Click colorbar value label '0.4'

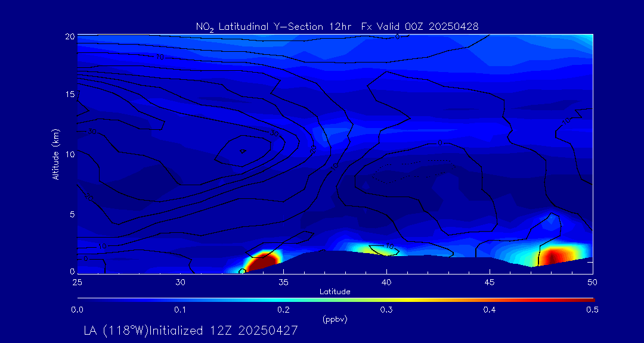point(490,310)
